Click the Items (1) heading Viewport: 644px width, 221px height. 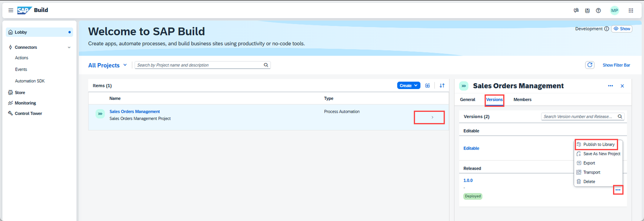(102, 85)
